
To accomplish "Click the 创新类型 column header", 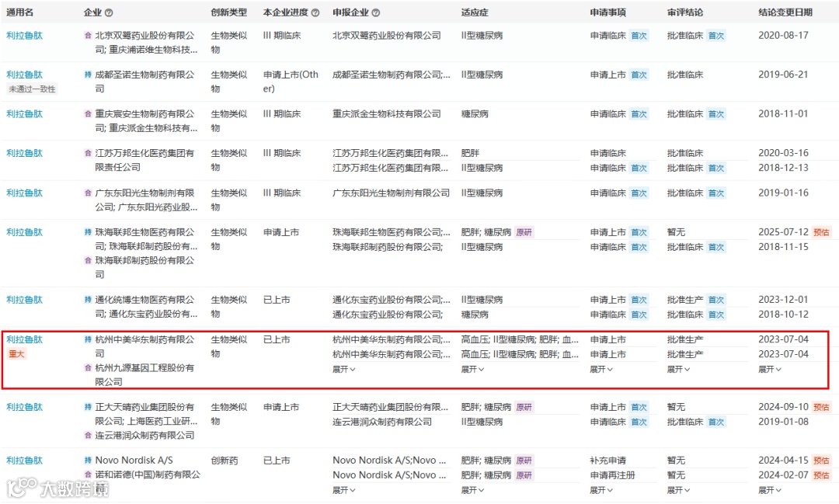I will pos(229,12).
